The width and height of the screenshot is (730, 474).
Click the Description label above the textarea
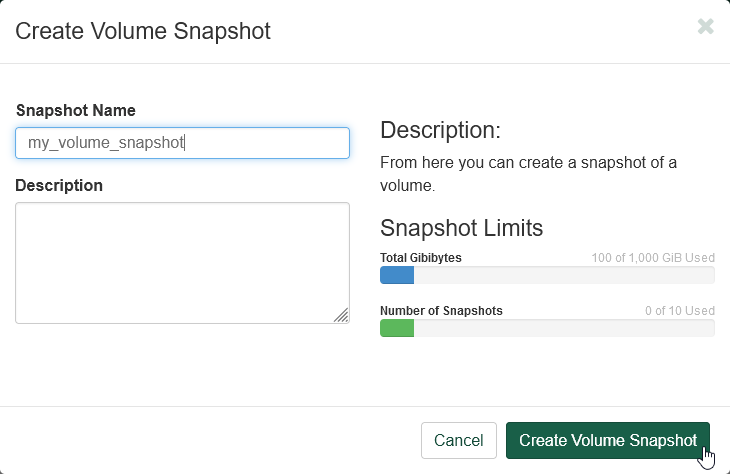tap(59, 185)
